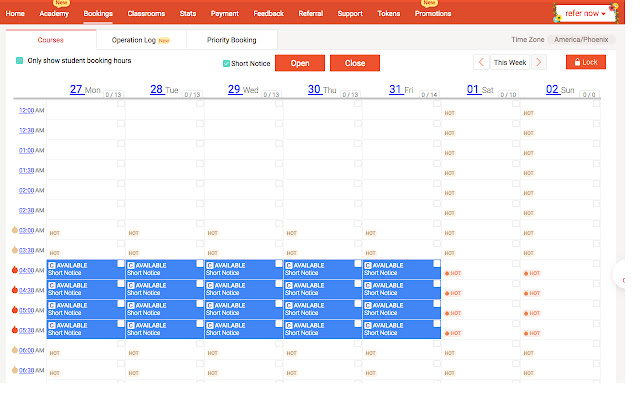Uncheck the Short Notice checkbox

click(x=226, y=63)
